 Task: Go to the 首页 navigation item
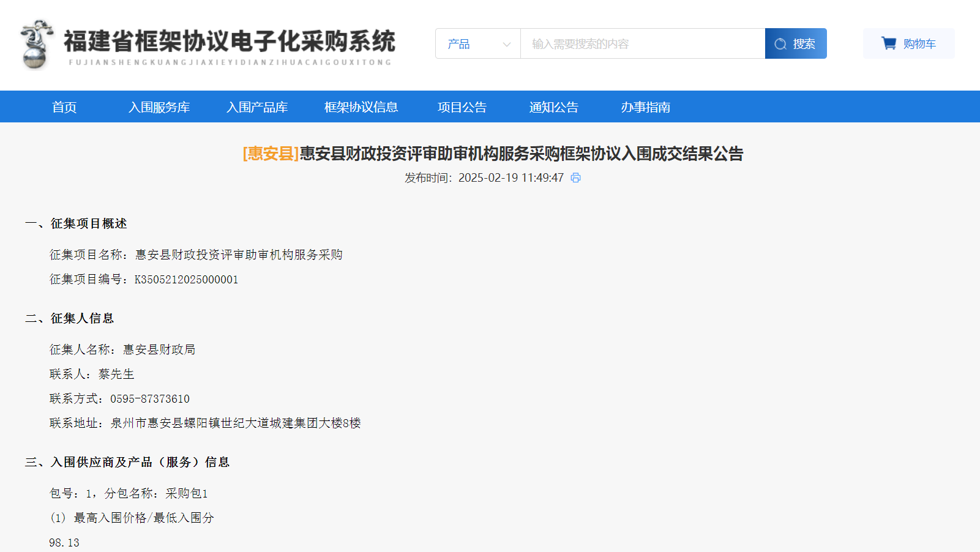point(64,107)
